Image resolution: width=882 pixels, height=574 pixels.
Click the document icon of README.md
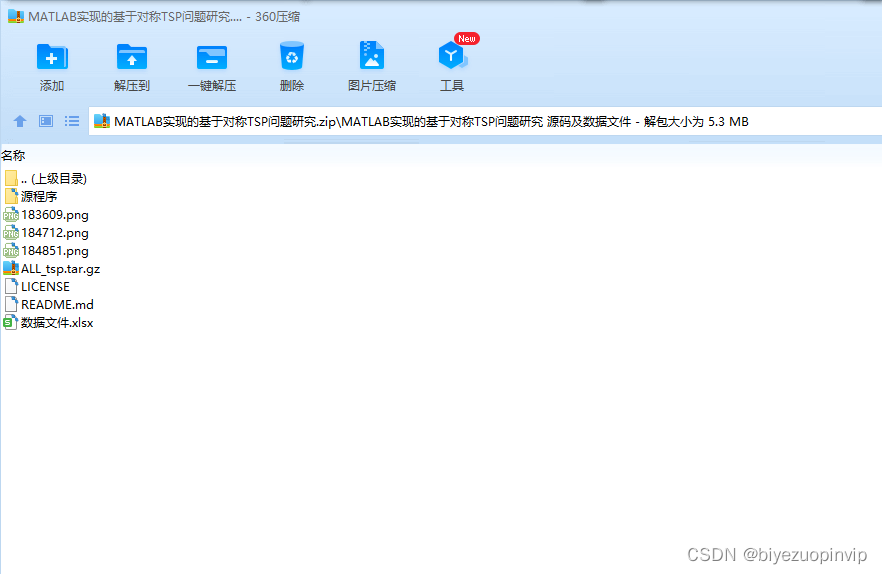click(11, 304)
